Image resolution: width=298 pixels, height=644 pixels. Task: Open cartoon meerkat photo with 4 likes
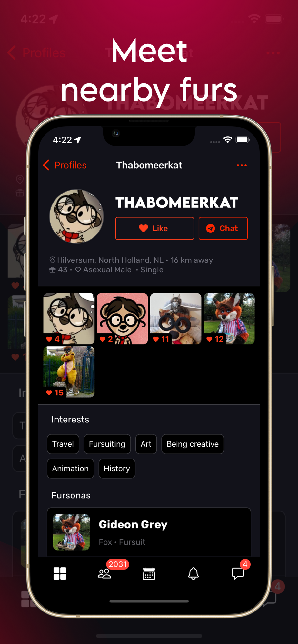[x=69, y=318]
